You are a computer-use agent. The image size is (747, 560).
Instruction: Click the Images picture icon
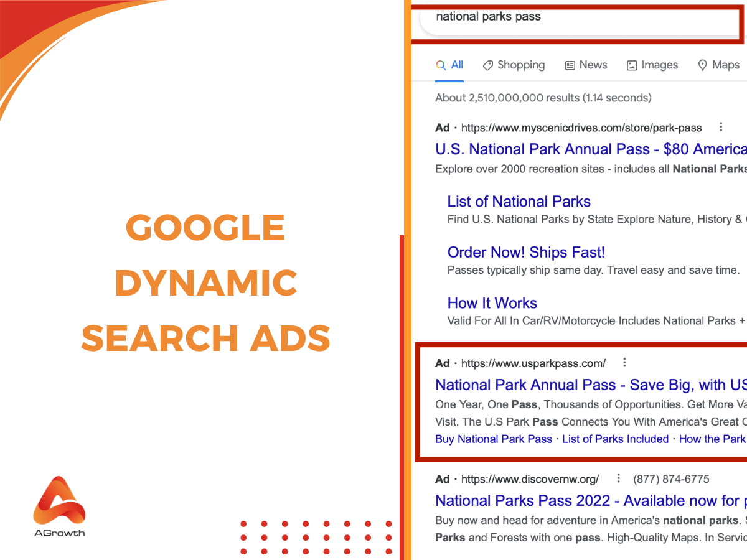tap(632, 65)
